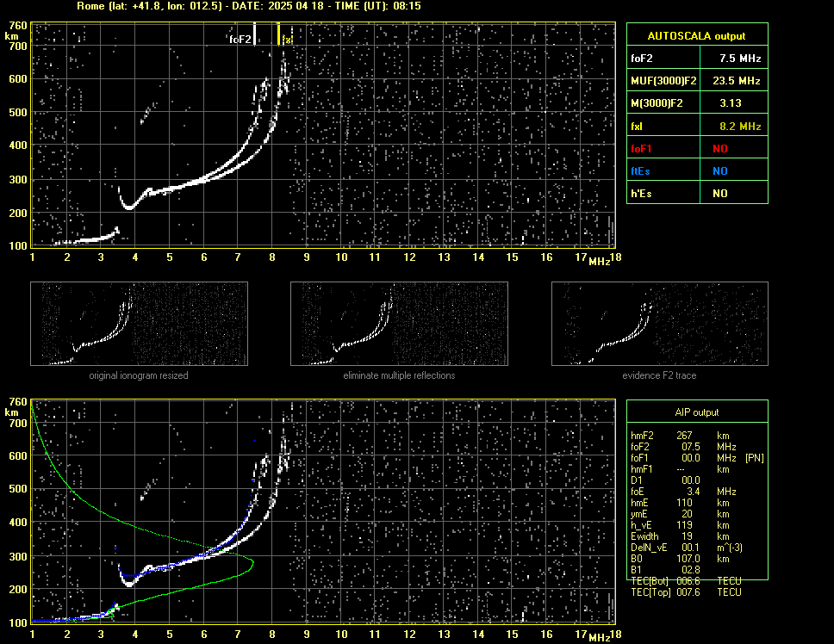Click the white foF2 marker on top ionogram
834x644 pixels.
[255, 34]
